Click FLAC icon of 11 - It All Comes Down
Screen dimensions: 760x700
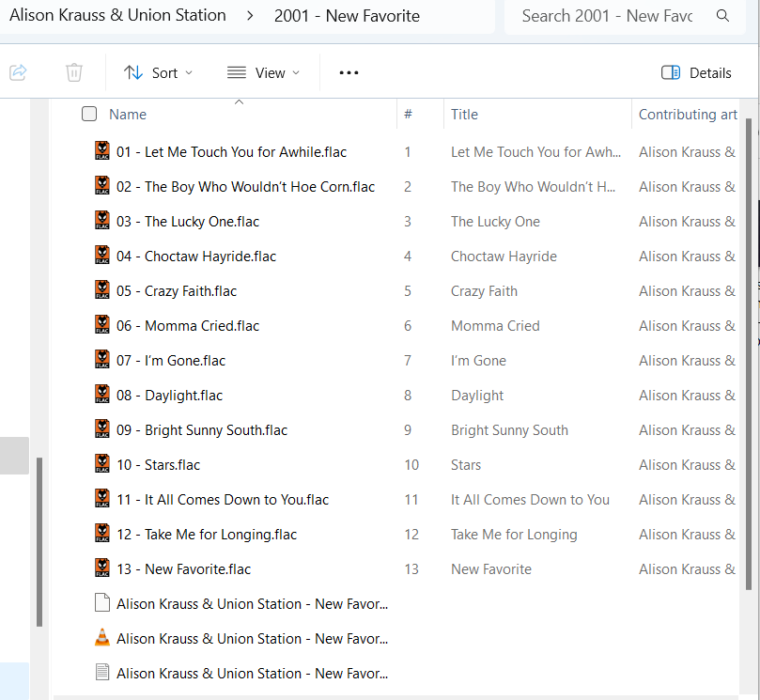102,498
